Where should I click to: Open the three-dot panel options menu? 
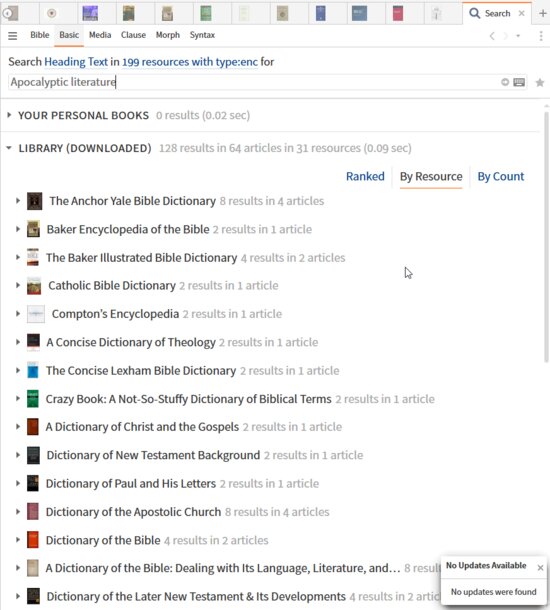541,36
